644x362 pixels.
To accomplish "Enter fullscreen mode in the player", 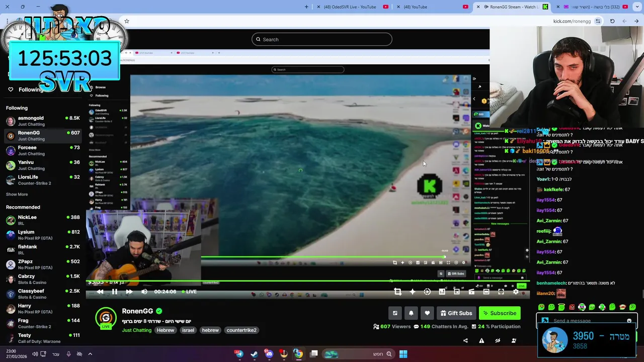I will coord(501,292).
